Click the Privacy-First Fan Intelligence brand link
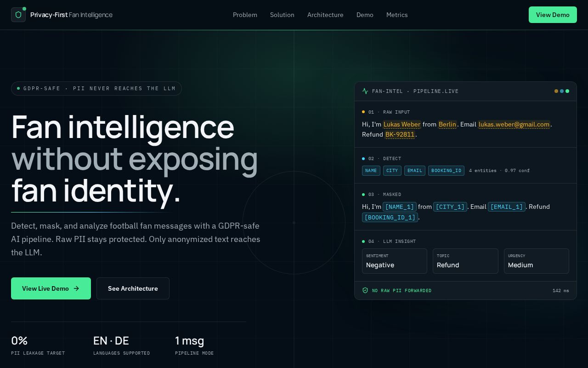 pyautogui.click(x=62, y=15)
